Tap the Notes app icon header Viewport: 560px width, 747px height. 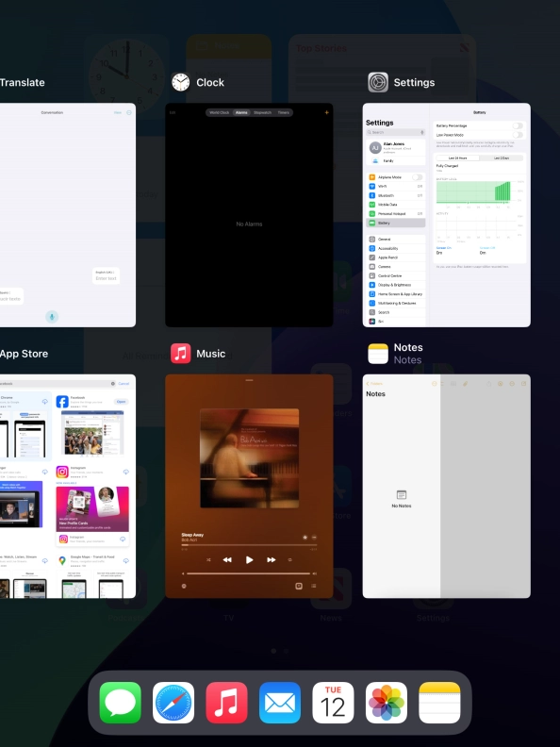[378, 354]
